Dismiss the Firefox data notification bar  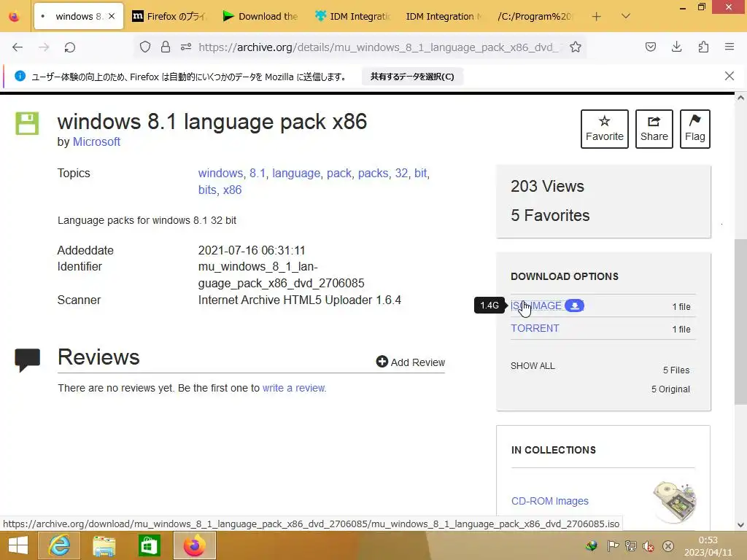[x=729, y=76]
